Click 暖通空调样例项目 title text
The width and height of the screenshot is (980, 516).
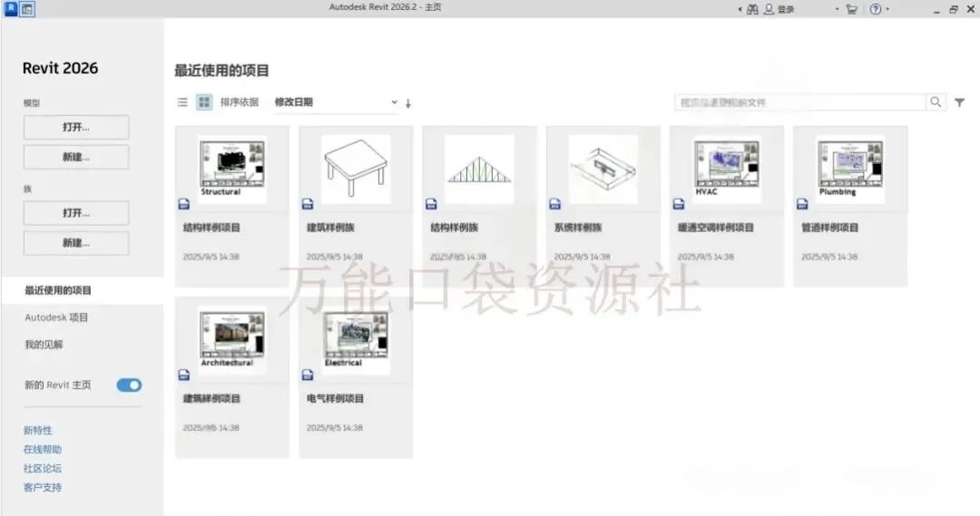pyautogui.click(x=716, y=228)
